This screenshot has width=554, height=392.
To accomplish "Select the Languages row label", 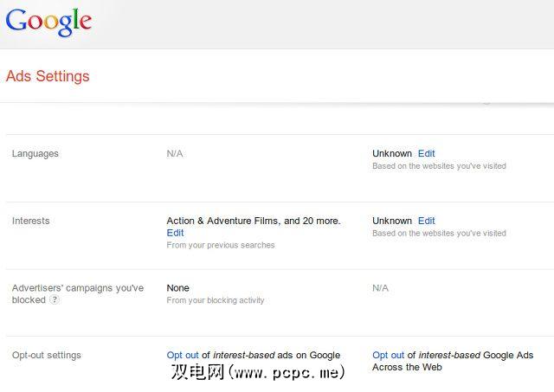I will (35, 154).
